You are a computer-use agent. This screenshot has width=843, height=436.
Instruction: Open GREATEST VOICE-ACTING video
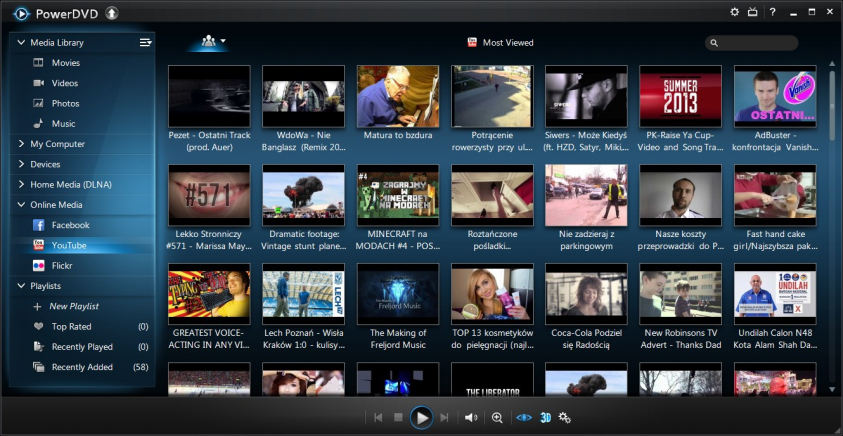209,294
